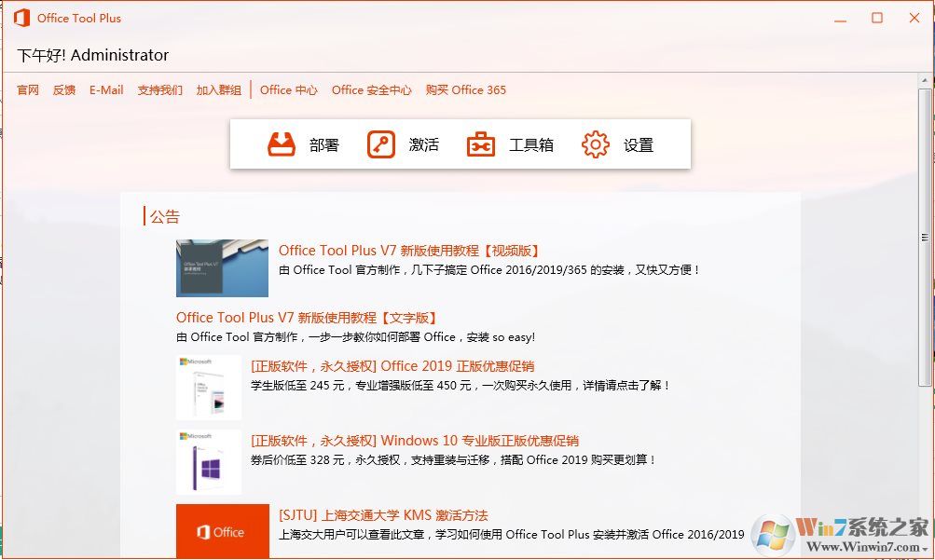Open the 文字版 tutorial link
The height and width of the screenshot is (560, 935).
click(307, 317)
